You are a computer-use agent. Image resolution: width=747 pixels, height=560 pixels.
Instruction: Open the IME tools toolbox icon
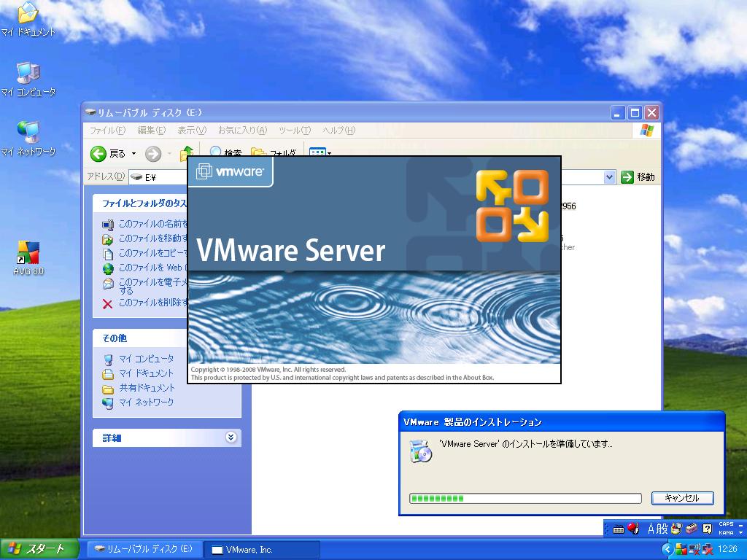point(692,529)
